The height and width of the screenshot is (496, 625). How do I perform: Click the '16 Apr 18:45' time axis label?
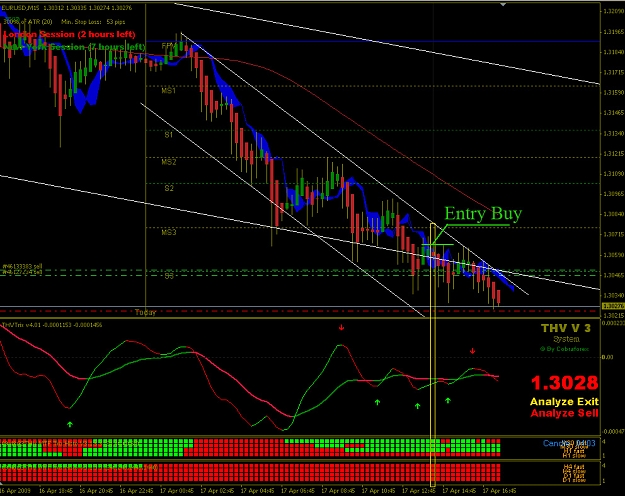tap(56, 490)
